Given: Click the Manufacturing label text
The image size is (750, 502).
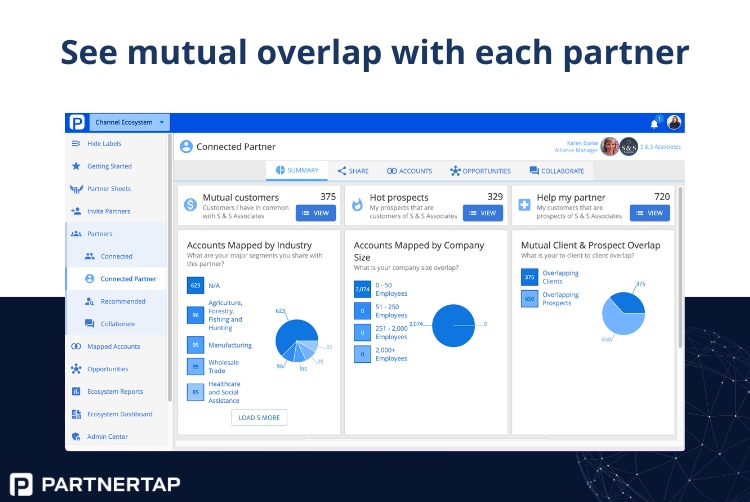Looking at the screenshot, I should (230, 345).
